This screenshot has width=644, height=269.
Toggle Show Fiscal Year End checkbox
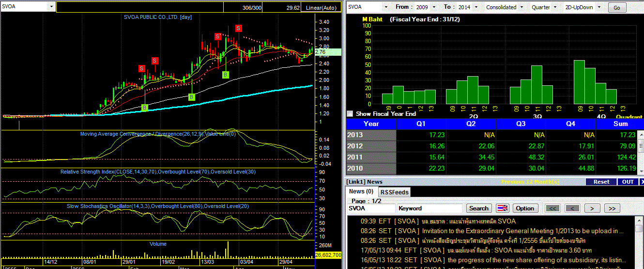coord(350,114)
